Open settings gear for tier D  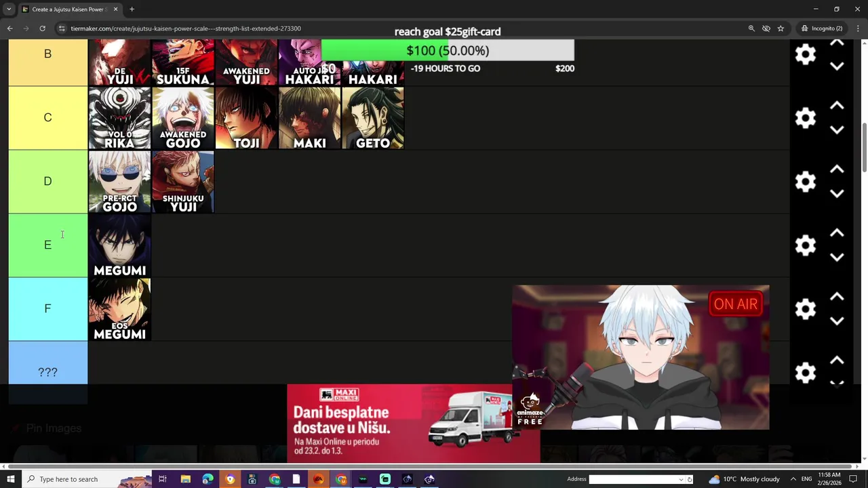coord(805,182)
